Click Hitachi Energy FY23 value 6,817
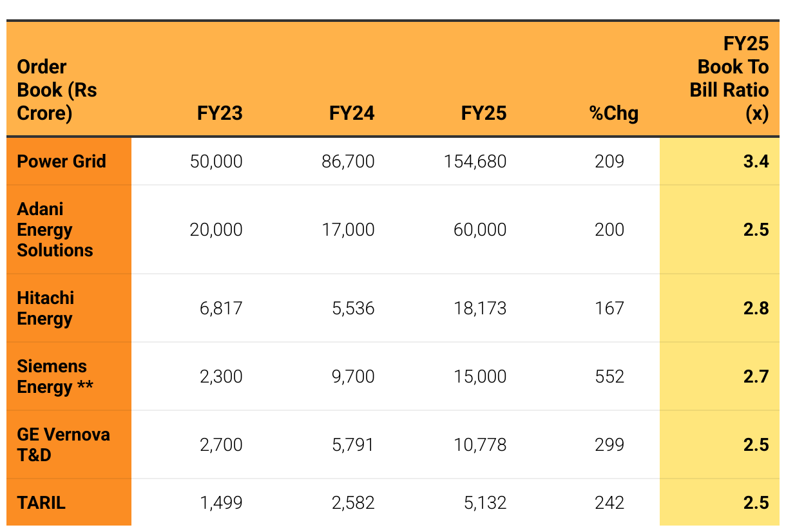 point(221,308)
